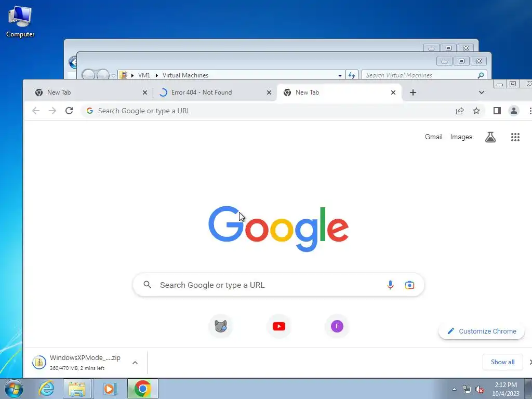
Task: Bookmark this tab with the star icon
Action: point(476,111)
